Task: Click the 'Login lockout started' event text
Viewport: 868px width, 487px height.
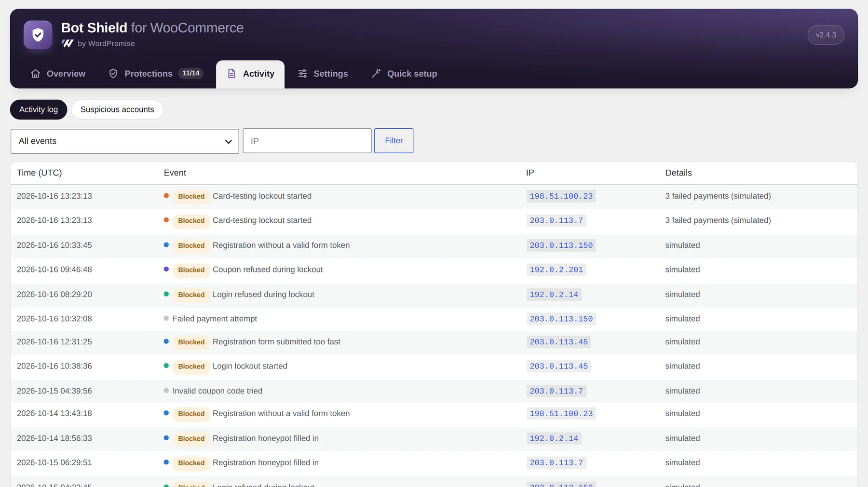Action: 250,366
